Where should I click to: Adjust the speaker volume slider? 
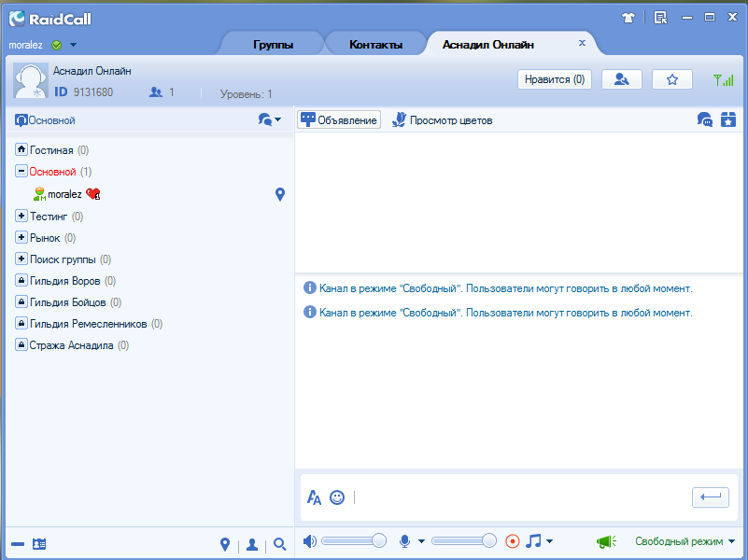coord(354,540)
